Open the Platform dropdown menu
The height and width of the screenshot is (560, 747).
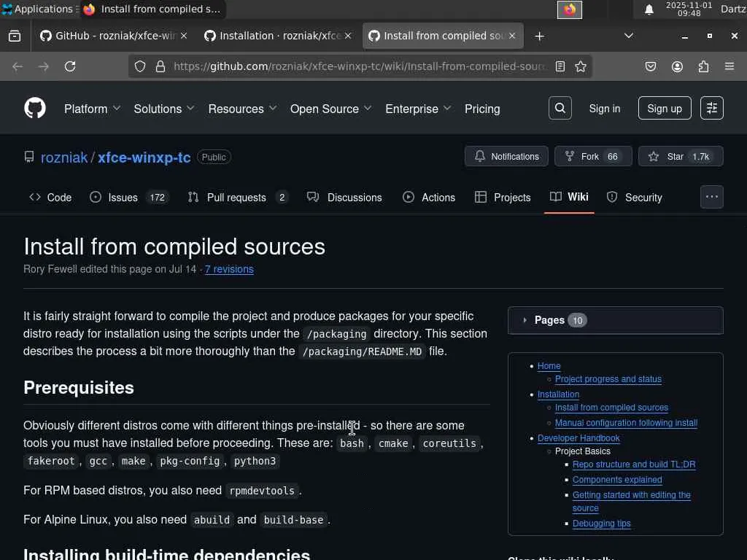coord(92,109)
